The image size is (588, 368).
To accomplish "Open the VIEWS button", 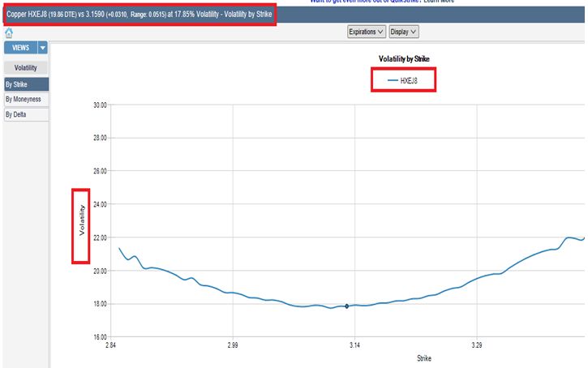I will pyautogui.click(x=20, y=48).
